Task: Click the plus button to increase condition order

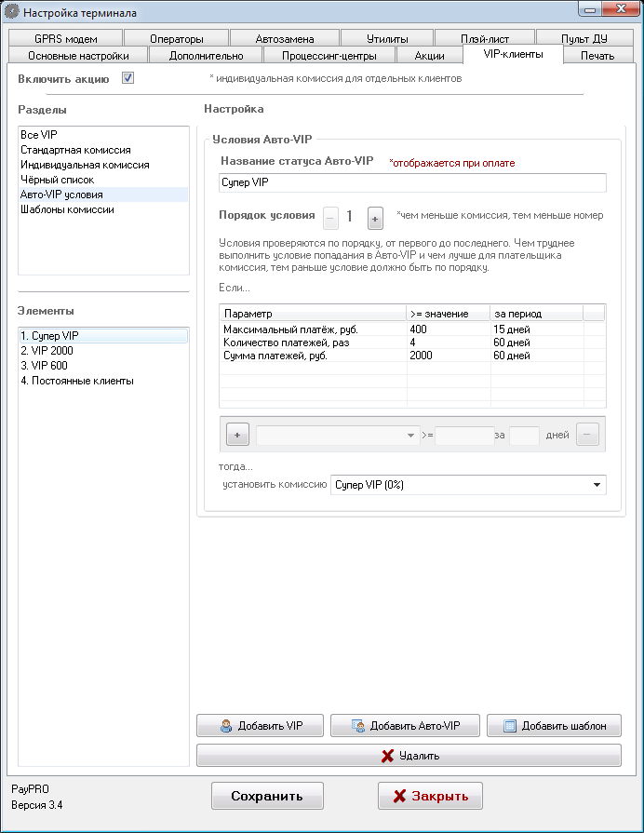Action: coord(375,218)
